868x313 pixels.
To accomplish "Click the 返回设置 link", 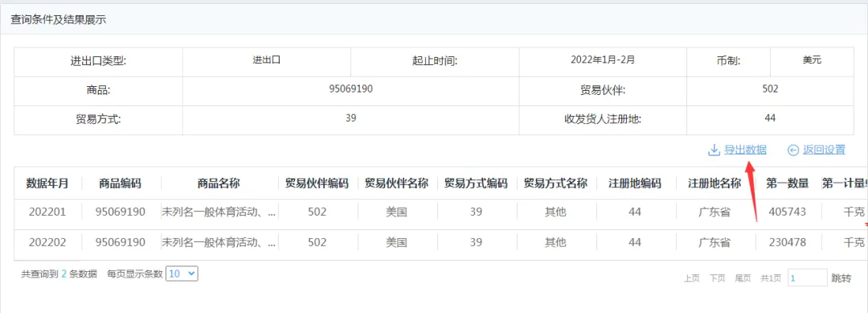I will pos(825,150).
